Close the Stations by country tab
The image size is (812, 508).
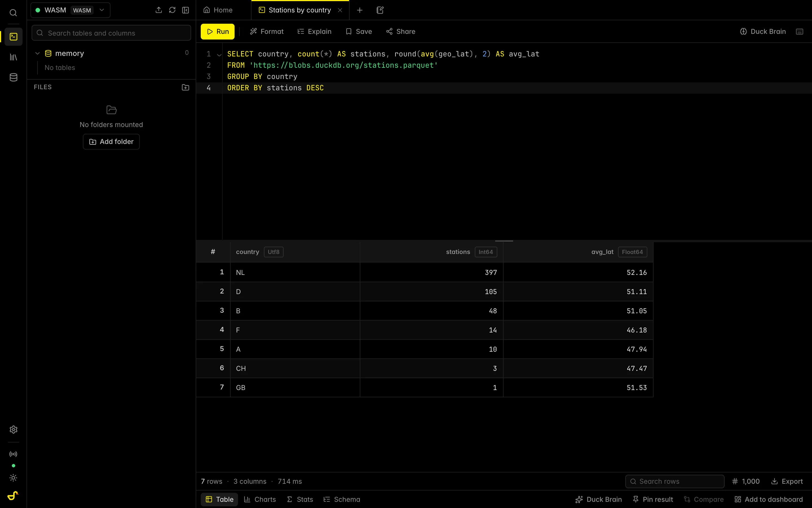pyautogui.click(x=340, y=10)
